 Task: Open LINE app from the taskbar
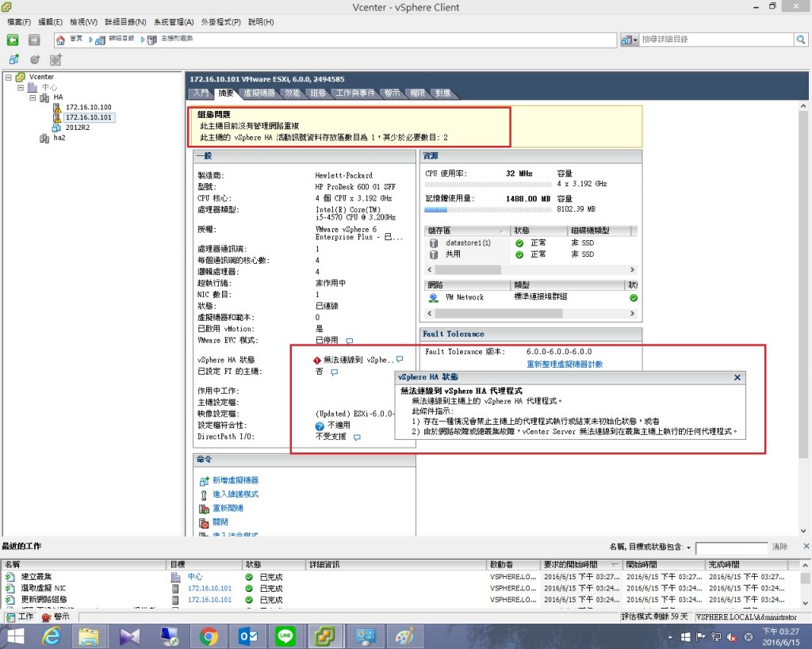tap(285, 636)
